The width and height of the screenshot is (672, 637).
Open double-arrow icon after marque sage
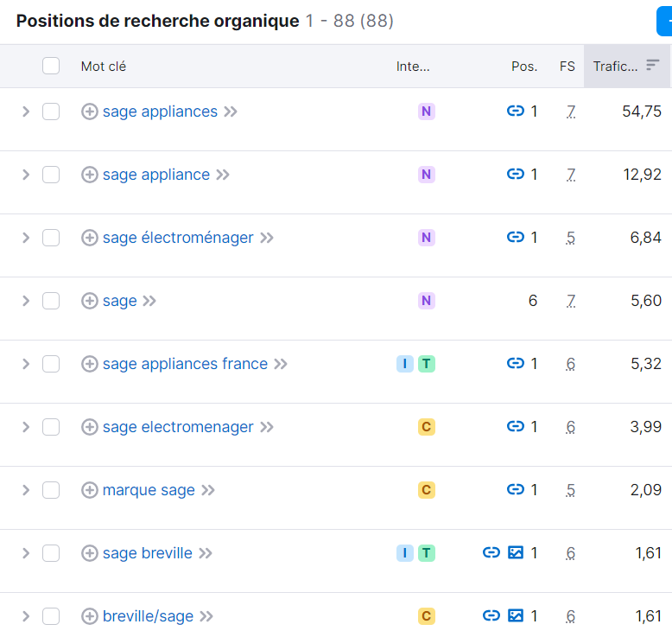tap(208, 490)
